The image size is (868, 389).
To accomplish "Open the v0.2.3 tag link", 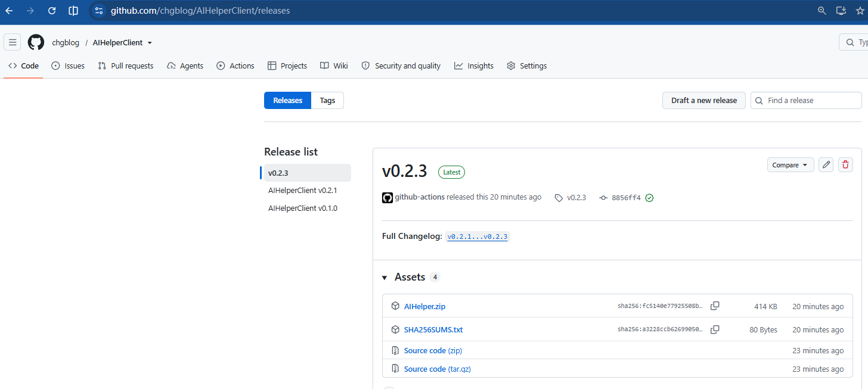I will tap(576, 198).
